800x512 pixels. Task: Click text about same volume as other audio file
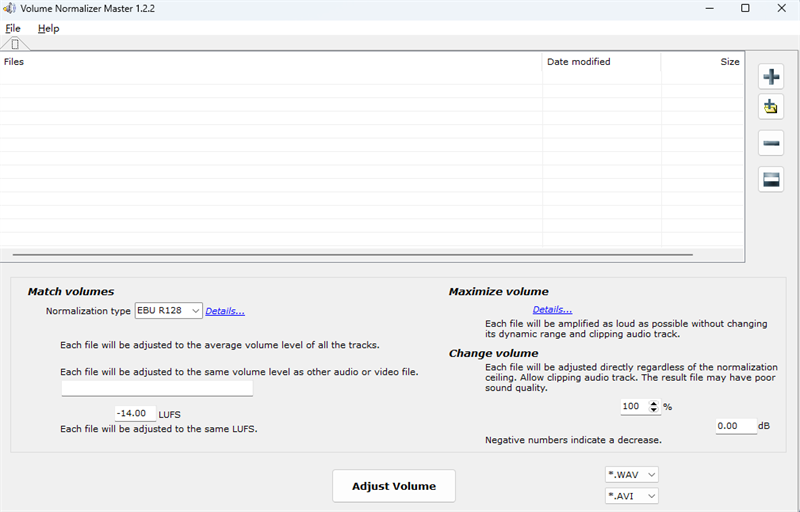239,372
